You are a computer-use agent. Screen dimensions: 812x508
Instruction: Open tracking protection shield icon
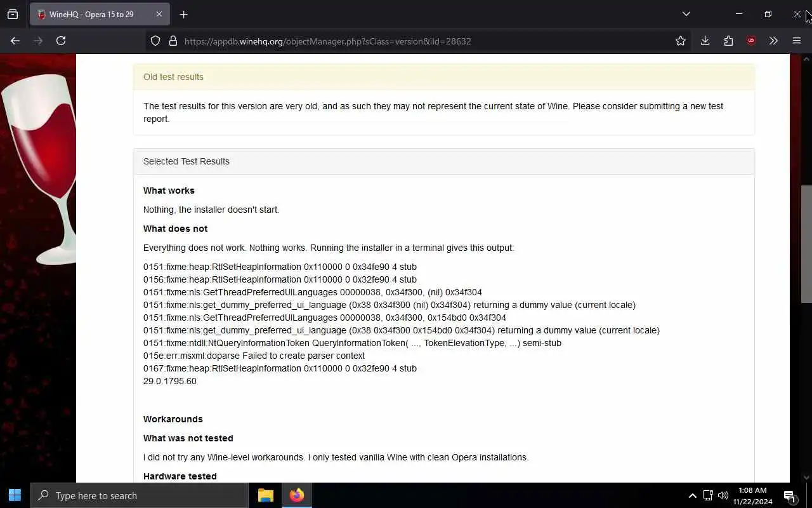155,41
